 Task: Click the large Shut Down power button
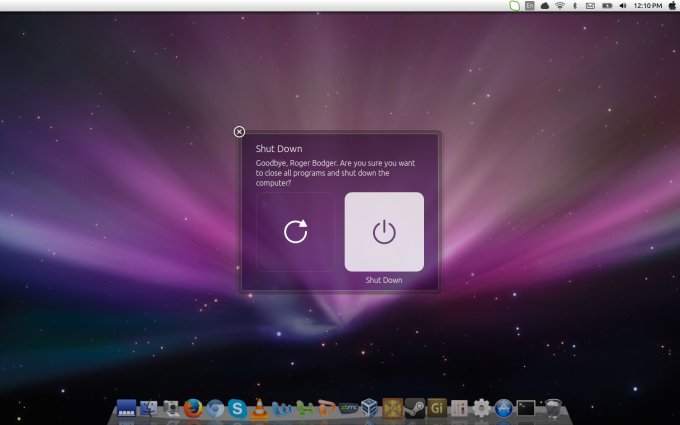coord(384,232)
